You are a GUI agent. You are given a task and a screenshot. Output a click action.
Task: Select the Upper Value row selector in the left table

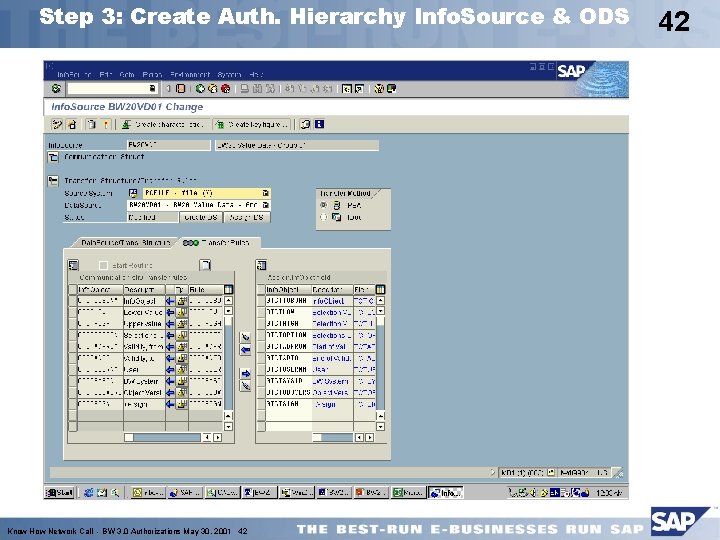[x=73, y=324]
